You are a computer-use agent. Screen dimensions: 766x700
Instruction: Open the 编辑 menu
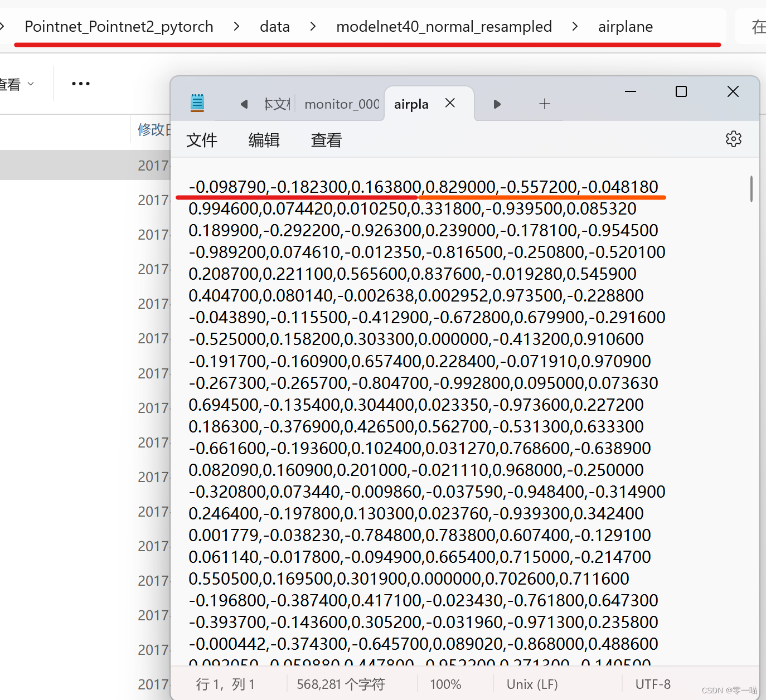[264, 140]
